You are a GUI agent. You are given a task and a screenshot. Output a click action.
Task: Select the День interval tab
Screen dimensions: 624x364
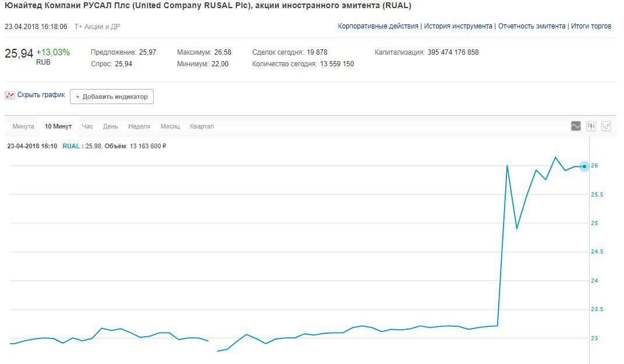[x=110, y=126]
